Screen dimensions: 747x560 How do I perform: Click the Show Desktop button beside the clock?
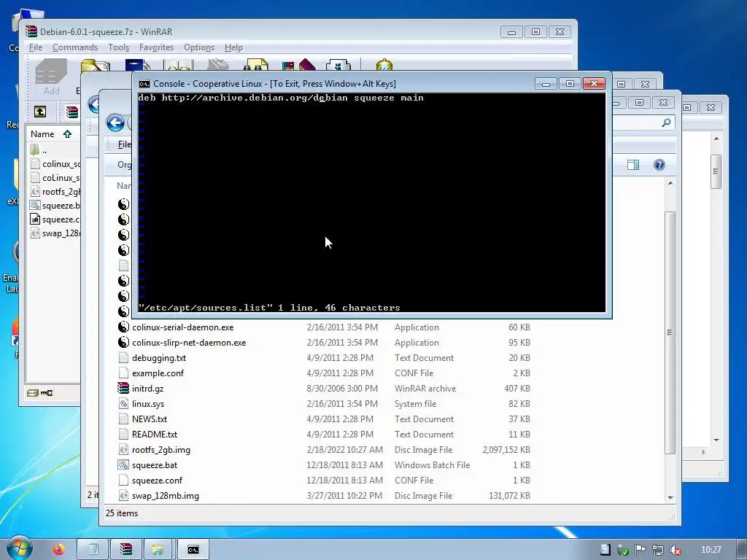click(743, 550)
